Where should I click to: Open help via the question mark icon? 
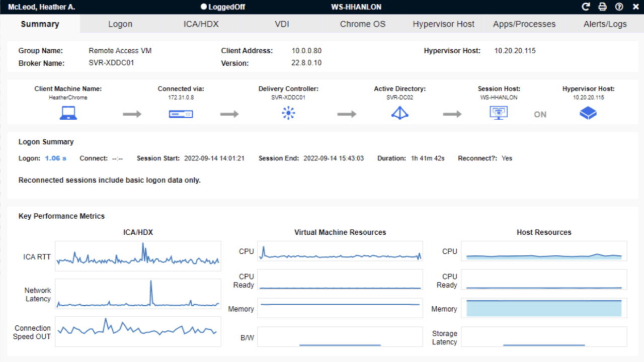pyautogui.click(x=619, y=7)
